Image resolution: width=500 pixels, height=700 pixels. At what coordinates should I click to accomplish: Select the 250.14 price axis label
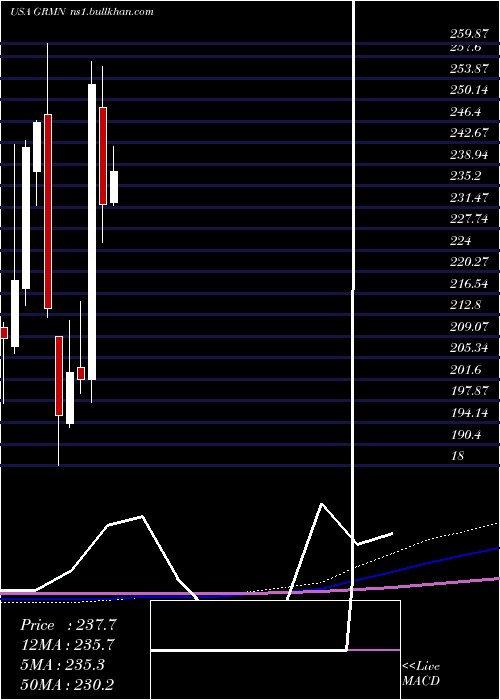pyautogui.click(x=469, y=90)
